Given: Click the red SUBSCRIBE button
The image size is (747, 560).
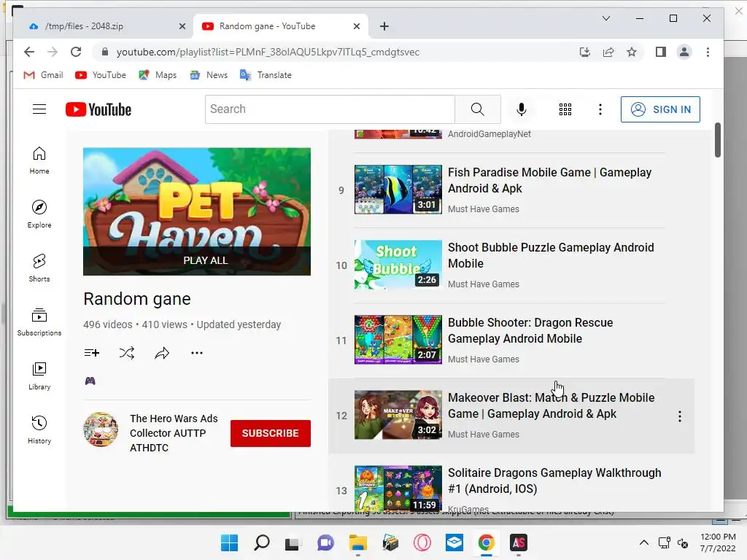Looking at the screenshot, I should 270,433.
